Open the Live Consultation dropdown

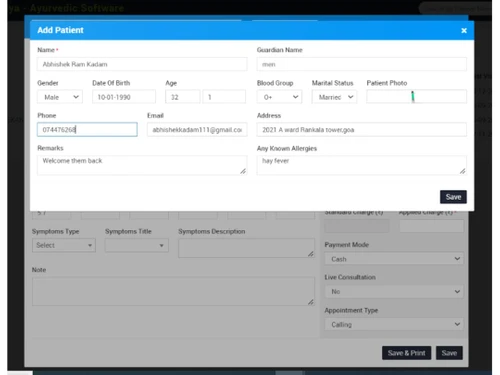pyautogui.click(x=394, y=292)
